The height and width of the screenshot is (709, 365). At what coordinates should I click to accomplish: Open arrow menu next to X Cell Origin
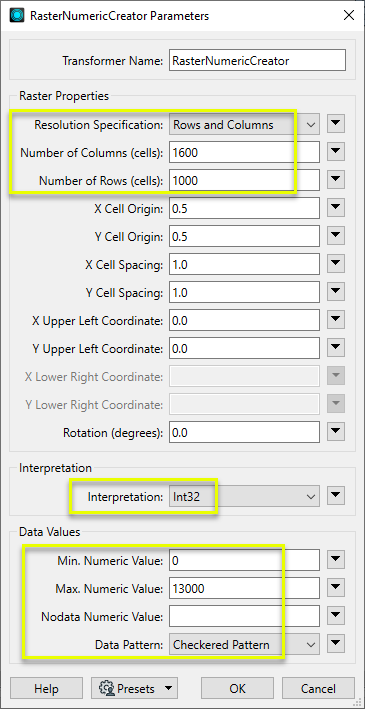point(336,208)
